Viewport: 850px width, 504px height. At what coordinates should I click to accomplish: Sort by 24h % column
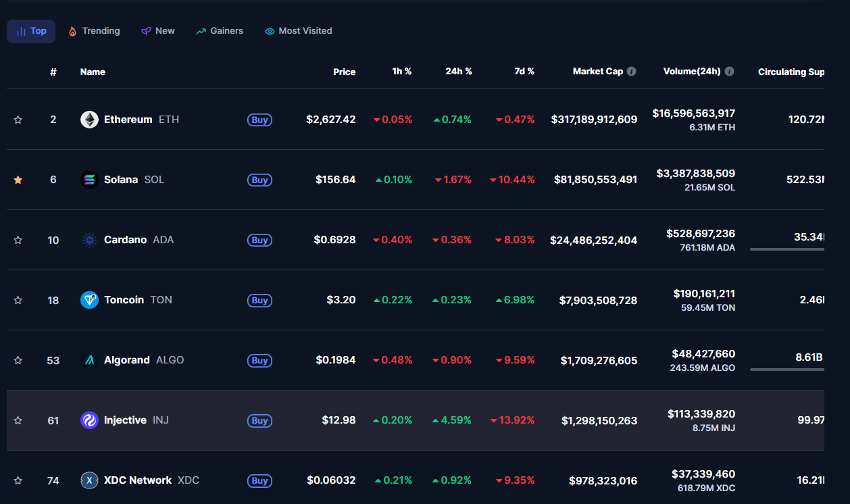tap(458, 72)
